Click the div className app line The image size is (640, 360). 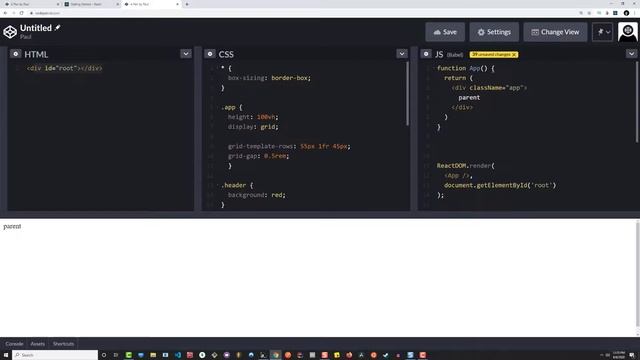(x=489, y=87)
